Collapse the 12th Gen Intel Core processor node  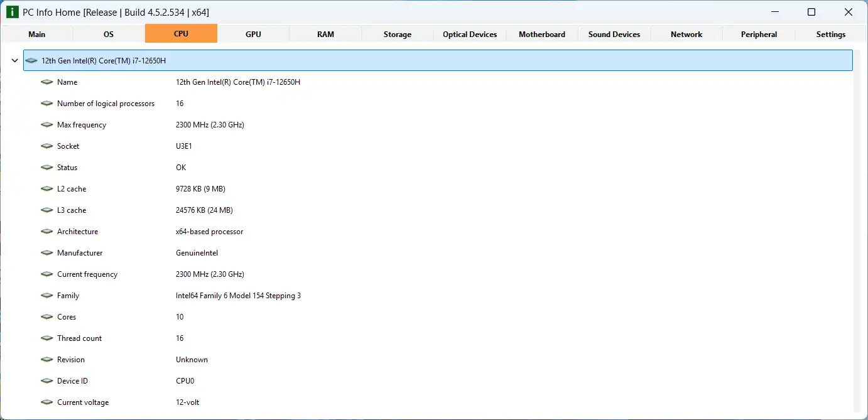tap(14, 61)
